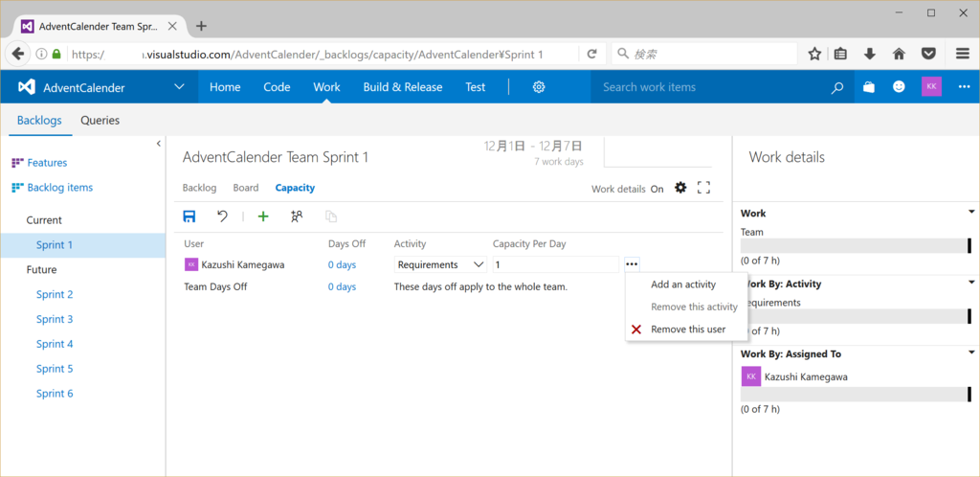Open the AdventCalender project dropdown chevron
This screenshot has height=477, width=980.
pos(179,87)
